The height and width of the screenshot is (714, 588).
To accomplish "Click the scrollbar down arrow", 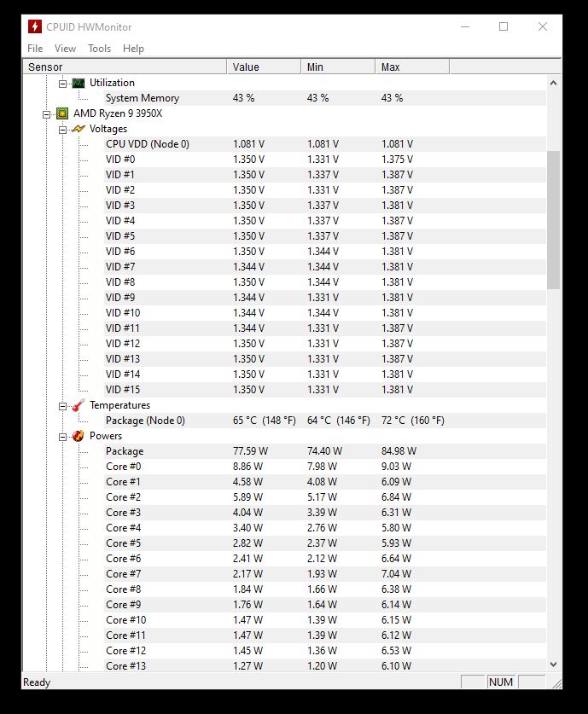I will [x=553, y=665].
